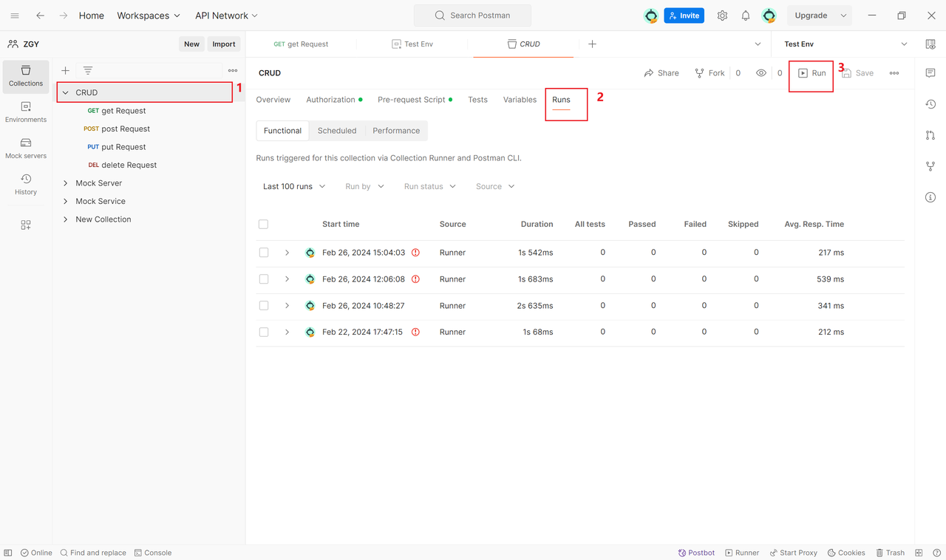This screenshot has height=560, width=946.
Task: Open the comments icon in right sidebar
Action: (x=930, y=73)
